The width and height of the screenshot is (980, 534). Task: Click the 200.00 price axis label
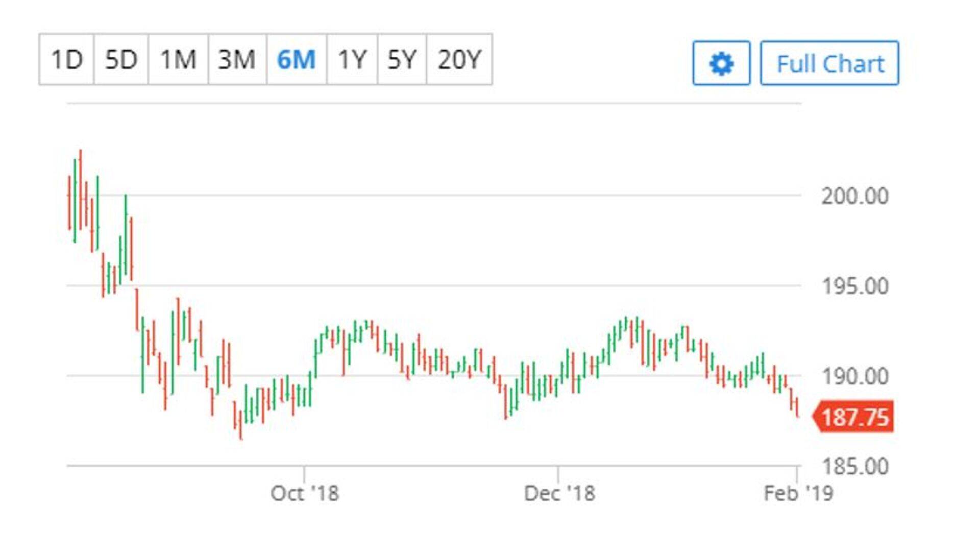pyautogui.click(x=854, y=196)
